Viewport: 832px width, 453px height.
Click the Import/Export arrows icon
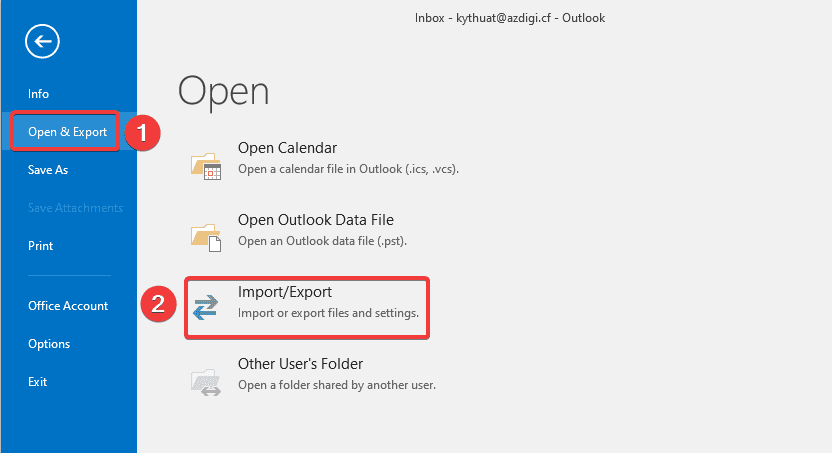(x=205, y=307)
